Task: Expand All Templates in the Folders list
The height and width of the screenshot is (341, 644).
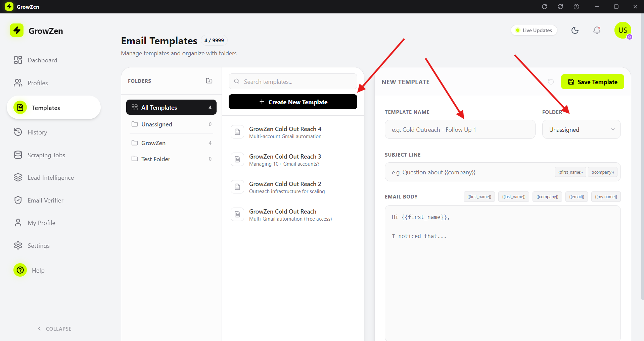Action: click(171, 107)
